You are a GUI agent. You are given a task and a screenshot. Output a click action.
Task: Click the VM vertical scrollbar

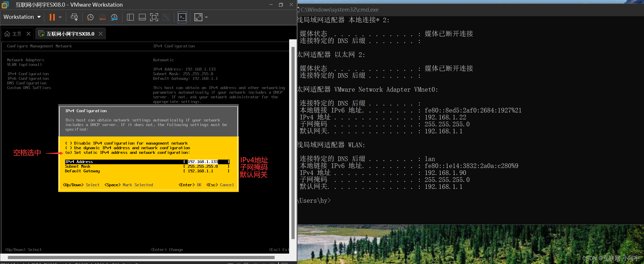pos(293,143)
